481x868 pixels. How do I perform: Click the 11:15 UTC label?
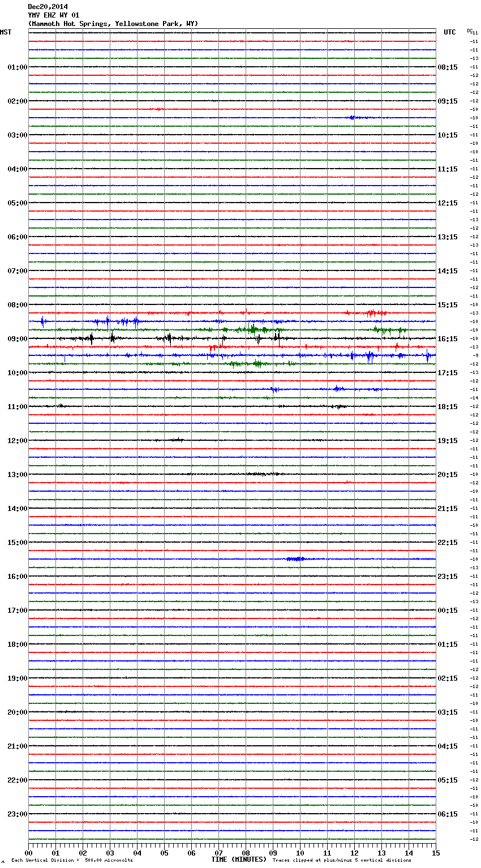pos(448,169)
